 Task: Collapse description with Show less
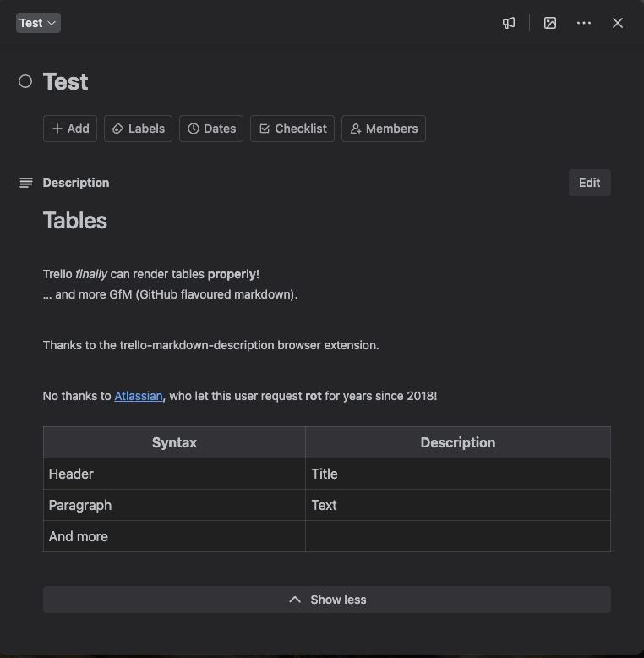326,600
